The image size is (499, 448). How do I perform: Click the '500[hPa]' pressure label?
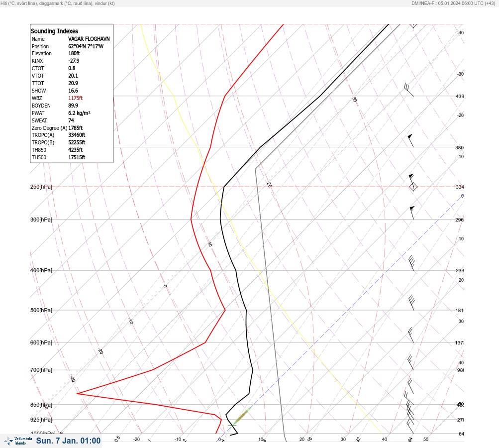pyautogui.click(x=41, y=310)
